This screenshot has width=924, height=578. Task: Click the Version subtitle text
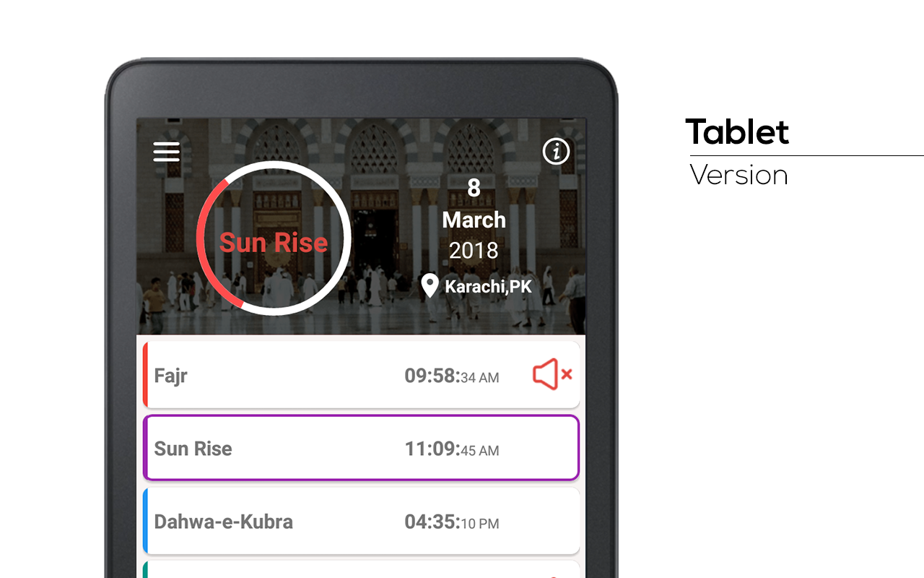coord(738,175)
